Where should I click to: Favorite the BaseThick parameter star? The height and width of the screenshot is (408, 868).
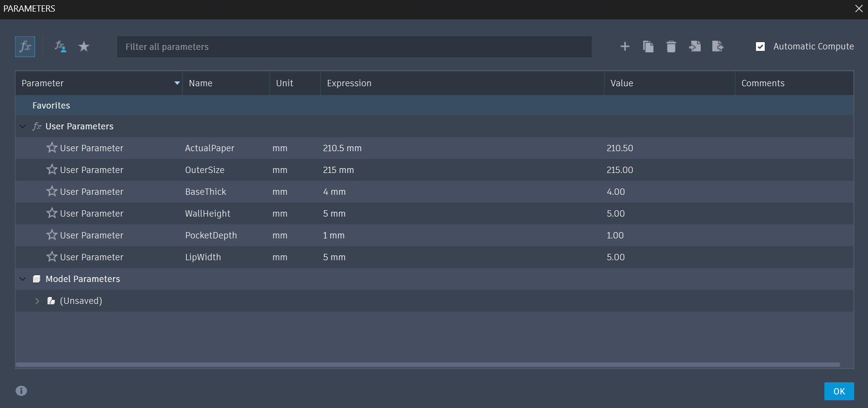52,191
